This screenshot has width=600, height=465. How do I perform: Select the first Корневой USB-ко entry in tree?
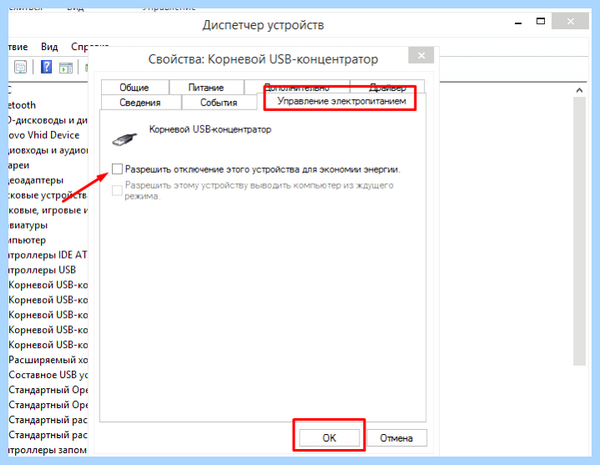[x=48, y=285]
